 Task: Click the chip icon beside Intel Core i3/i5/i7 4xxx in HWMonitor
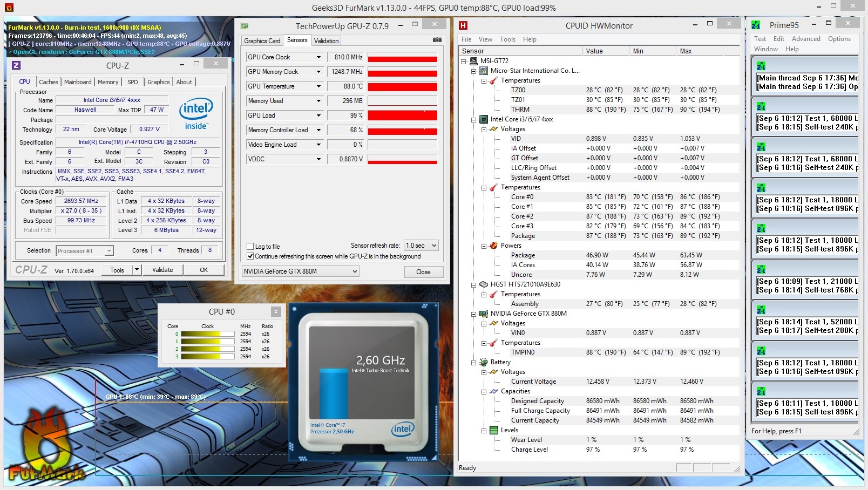coord(484,119)
